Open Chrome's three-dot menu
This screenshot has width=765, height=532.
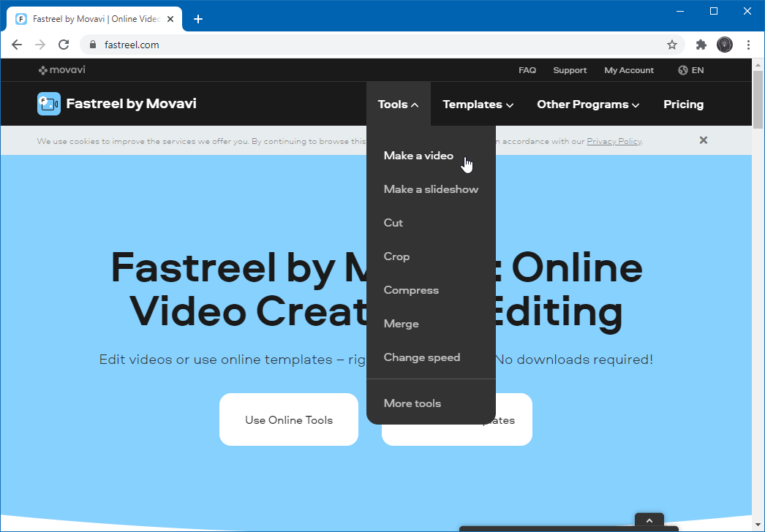coord(748,45)
